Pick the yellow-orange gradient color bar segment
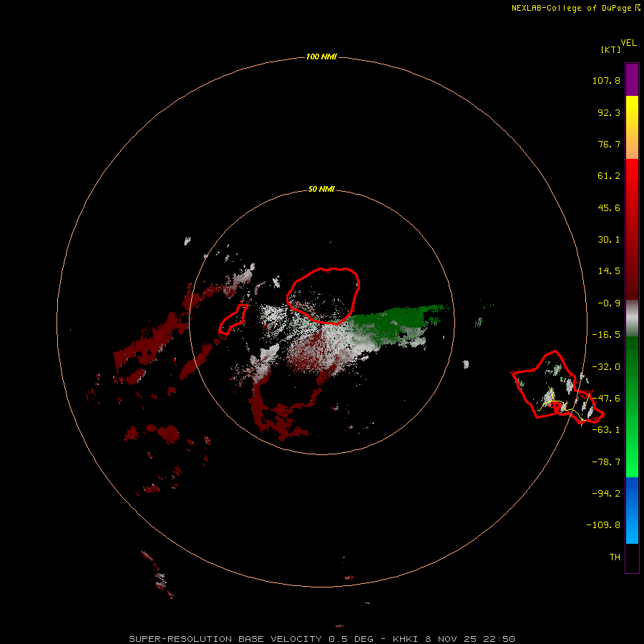Screen dimensions: 644x644 pyautogui.click(x=632, y=127)
